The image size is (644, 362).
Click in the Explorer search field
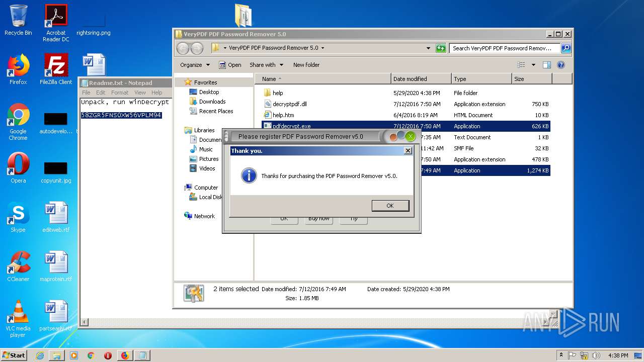coord(504,48)
